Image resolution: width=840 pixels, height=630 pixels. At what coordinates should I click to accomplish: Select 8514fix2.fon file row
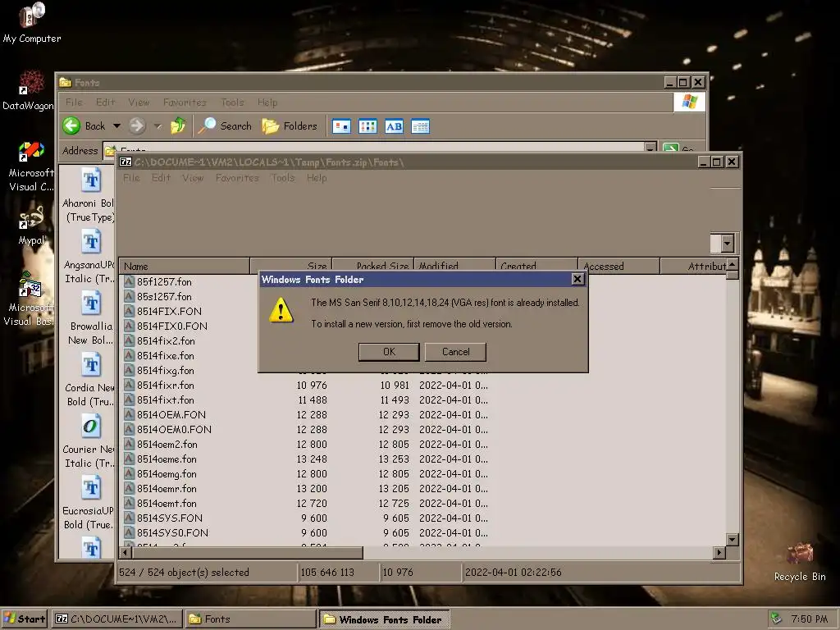[x=160, y=341]
